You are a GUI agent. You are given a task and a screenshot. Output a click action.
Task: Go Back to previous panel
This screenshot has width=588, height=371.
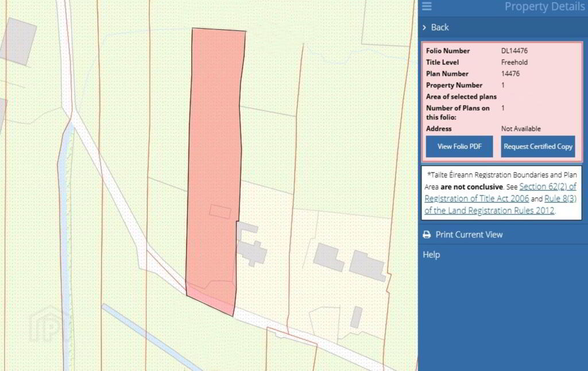click(x=439, y=28)
